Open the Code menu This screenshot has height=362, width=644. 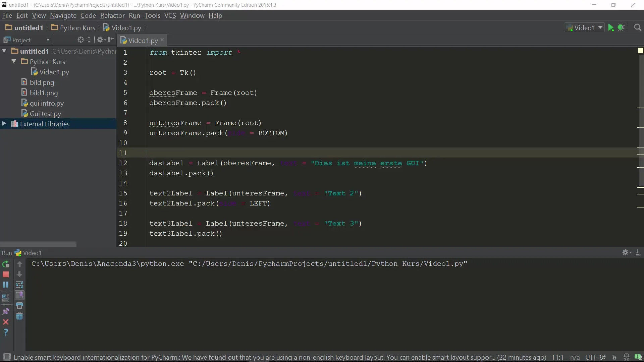pos(88,15)
